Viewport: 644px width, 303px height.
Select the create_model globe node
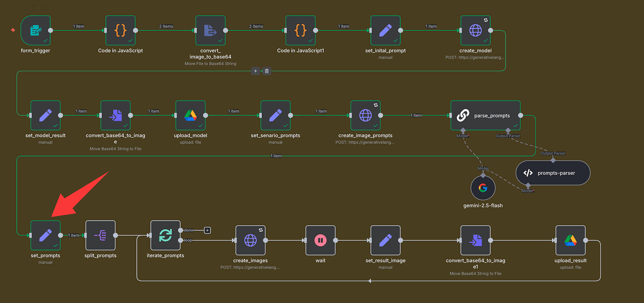[x=475, y=30]
